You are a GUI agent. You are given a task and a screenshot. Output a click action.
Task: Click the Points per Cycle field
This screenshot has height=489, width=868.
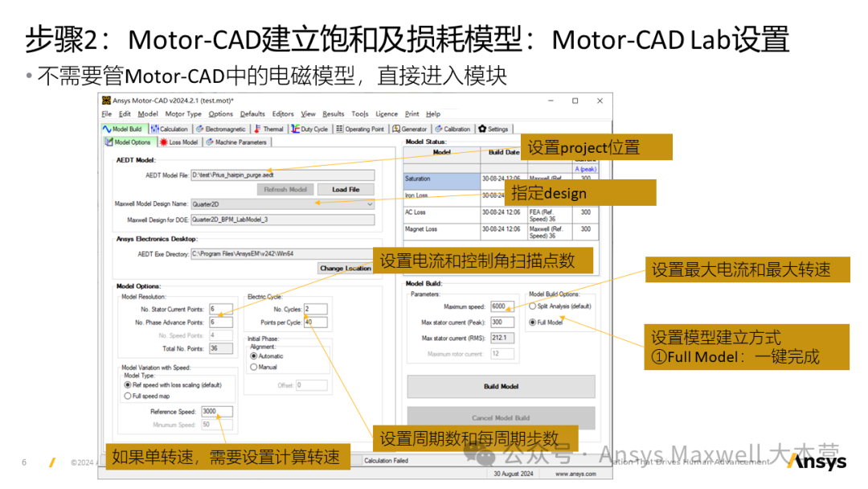click(315, 323)
